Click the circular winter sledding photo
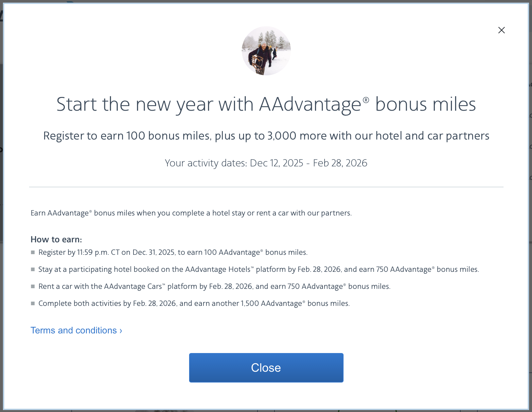Image resolution: width=532 pixels, height=412 pixels. tap(266, 51)
